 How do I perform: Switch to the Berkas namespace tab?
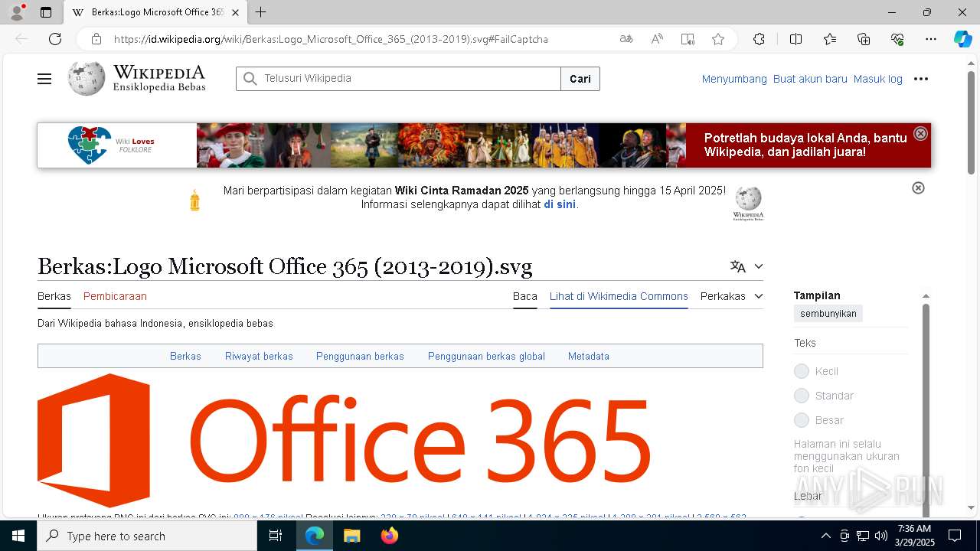pos(54,296)
